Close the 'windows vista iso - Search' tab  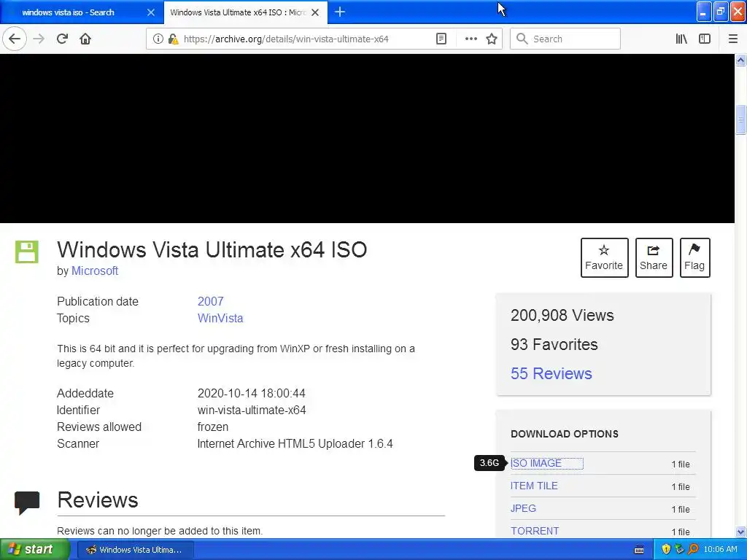click(150, 12)
